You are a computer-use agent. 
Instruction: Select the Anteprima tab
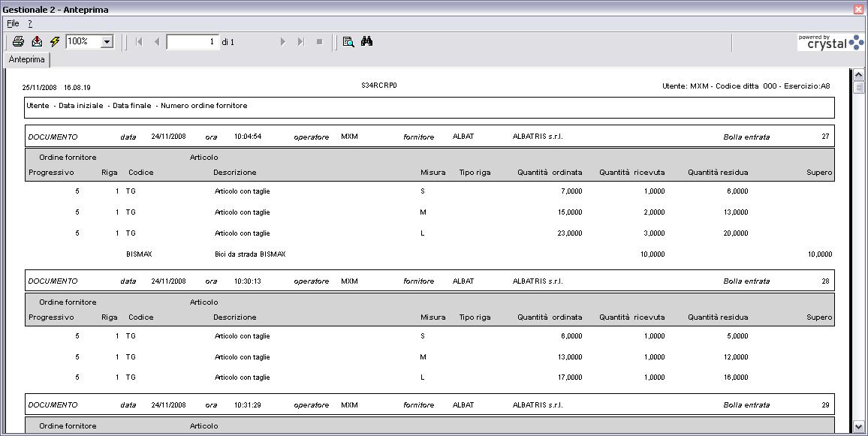[x=27, y=59]
